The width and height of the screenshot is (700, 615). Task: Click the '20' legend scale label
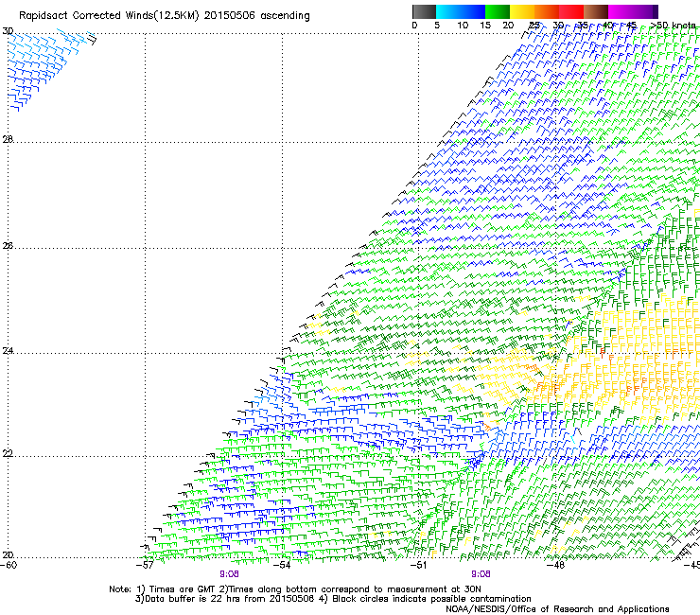click(x=508, y=26)
